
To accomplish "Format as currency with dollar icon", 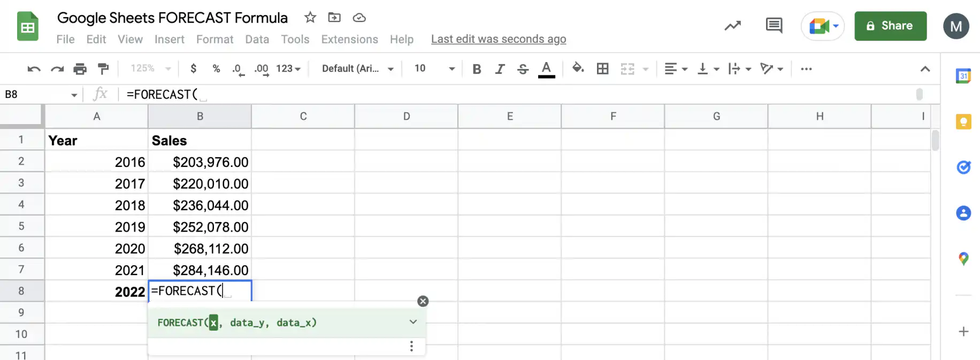I will (194, 68).
